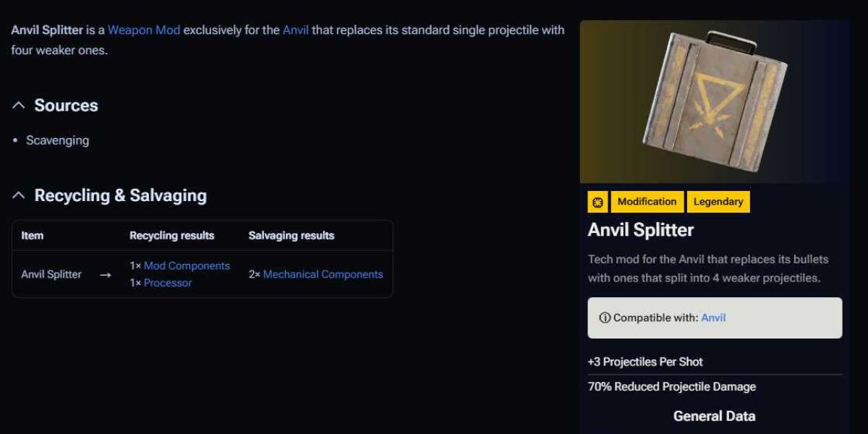Open the Mod Components link

(187, 265)
